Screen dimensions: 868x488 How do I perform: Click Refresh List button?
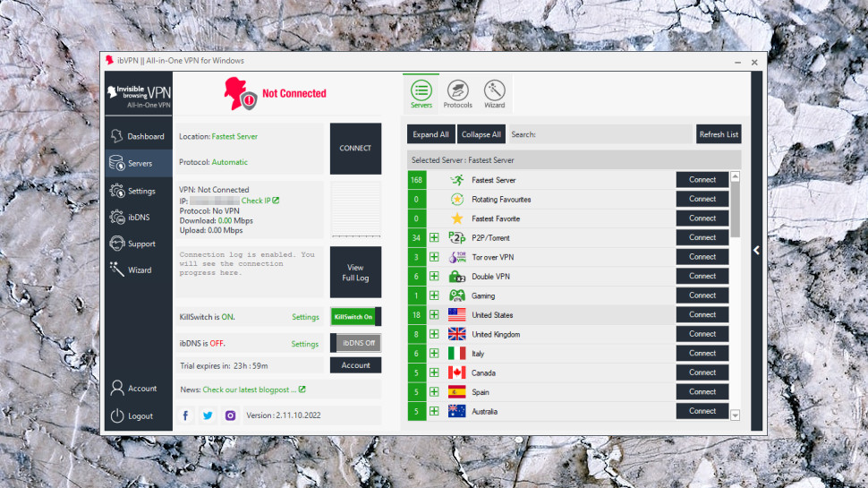pos(719,134)
